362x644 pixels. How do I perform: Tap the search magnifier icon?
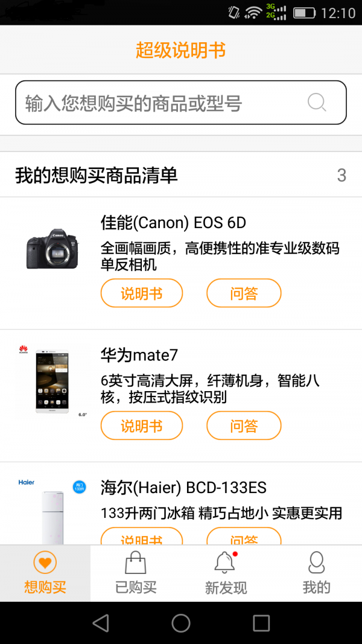click(317, 102)
